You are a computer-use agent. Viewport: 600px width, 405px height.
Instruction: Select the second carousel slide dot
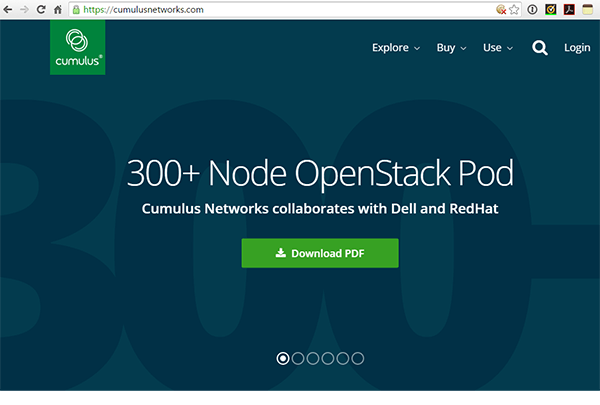[298, 358]
